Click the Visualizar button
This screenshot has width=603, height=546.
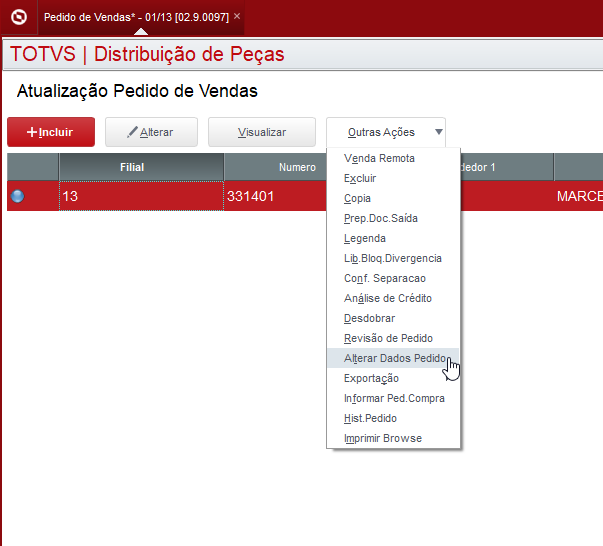point(262,132)
